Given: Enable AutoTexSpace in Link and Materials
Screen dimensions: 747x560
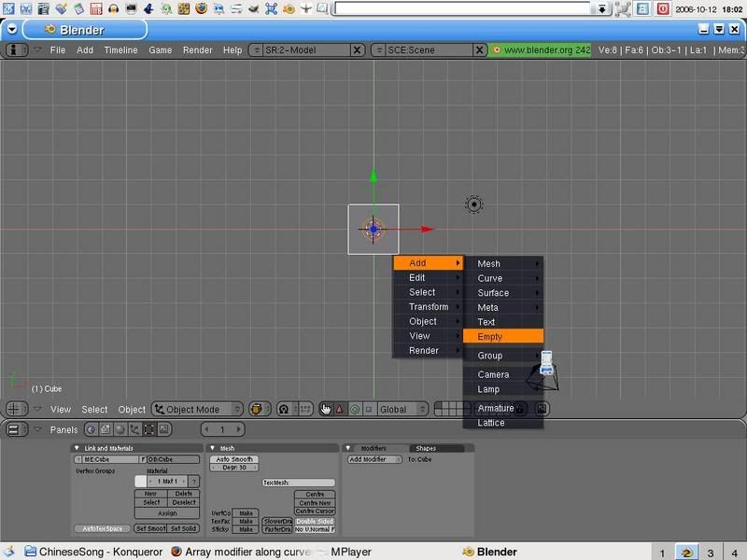Looking at the screenshot, I should click(105, 530).
